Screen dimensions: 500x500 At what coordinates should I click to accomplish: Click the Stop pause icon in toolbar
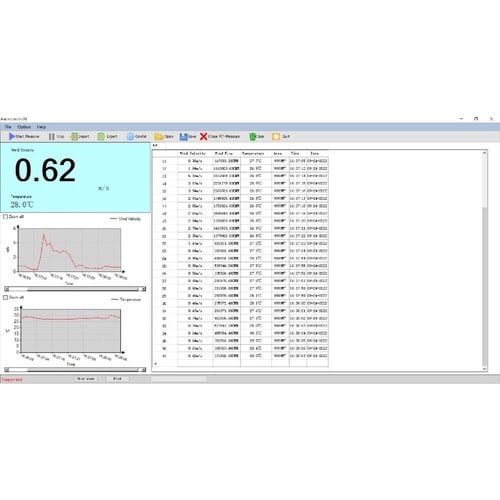[52, 136]
